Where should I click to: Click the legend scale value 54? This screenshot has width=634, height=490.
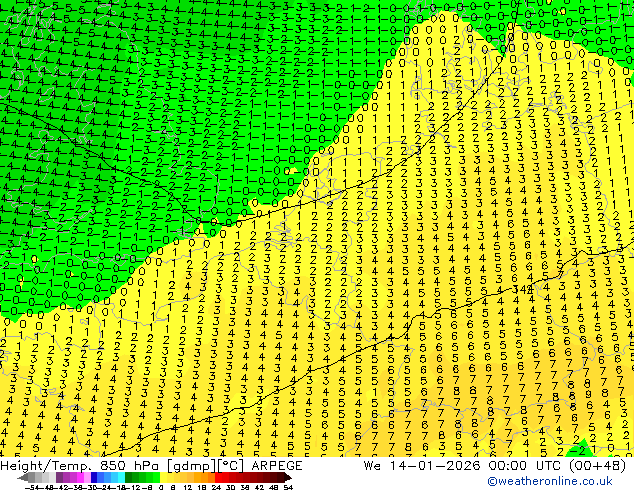(x=288, y=487)
